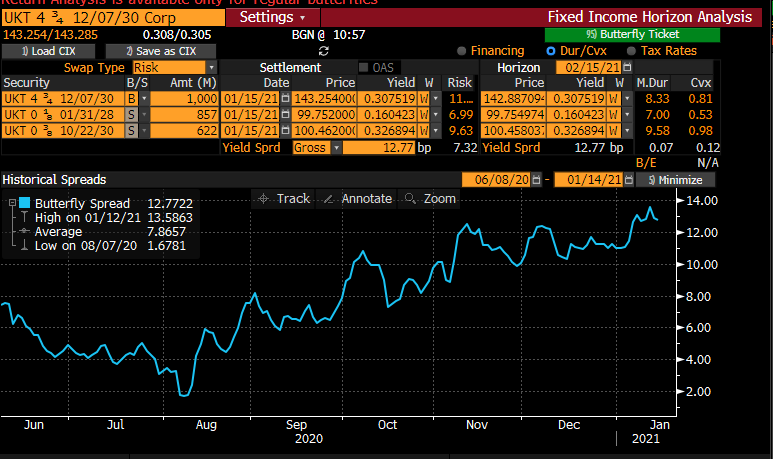Open settlement yield type dropdown for 0.326894 row

[x=435, y=131]
